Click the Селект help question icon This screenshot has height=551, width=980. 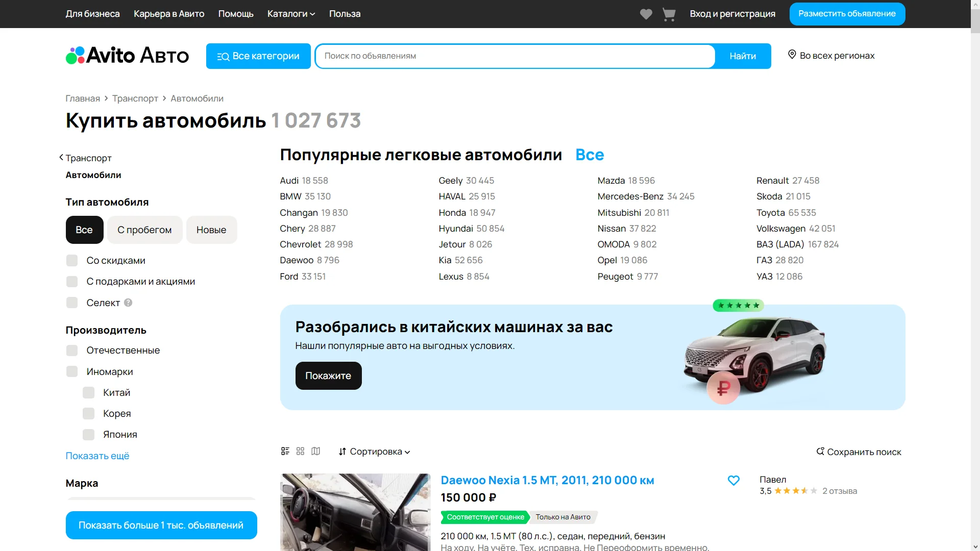point(128,303)
